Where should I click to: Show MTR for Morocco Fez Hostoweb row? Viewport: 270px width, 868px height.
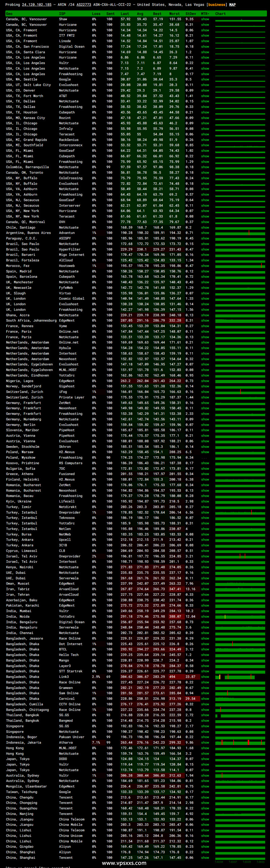pos(205,266)
